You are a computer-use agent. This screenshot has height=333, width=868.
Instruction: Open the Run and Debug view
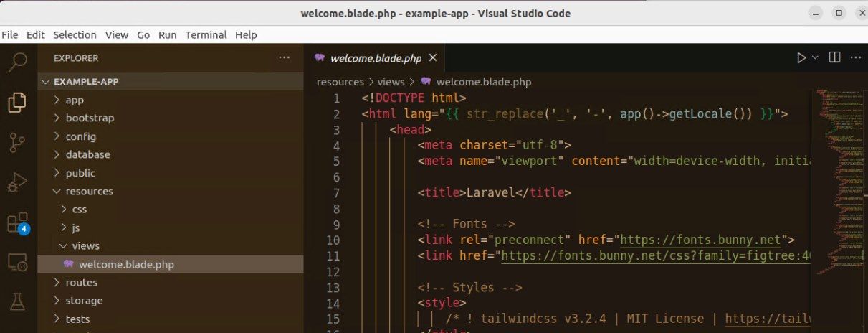pos(17,183)
